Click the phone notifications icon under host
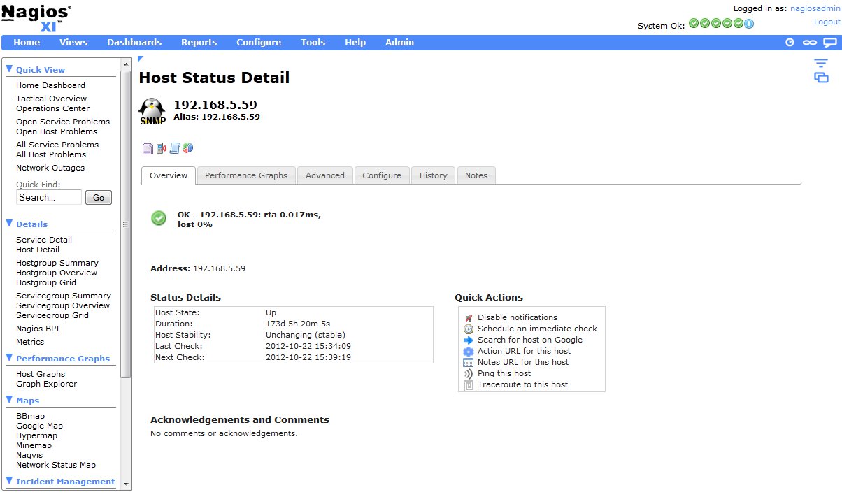Image resolution: width=842 pixels, height=504 pixels. coord(161,148)
